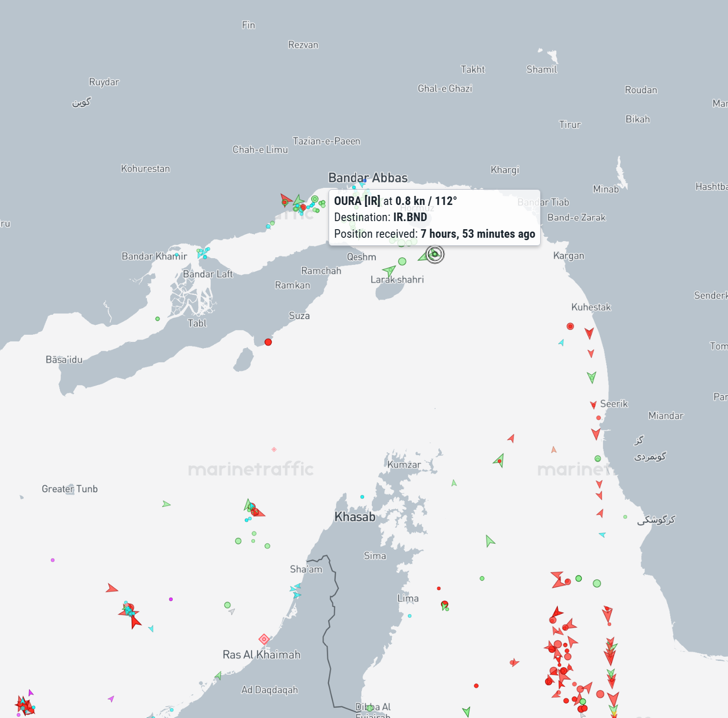Click the Kumzar place label
Image resolution: width=728 pixels, height=718 pixels.
(404, 465)
